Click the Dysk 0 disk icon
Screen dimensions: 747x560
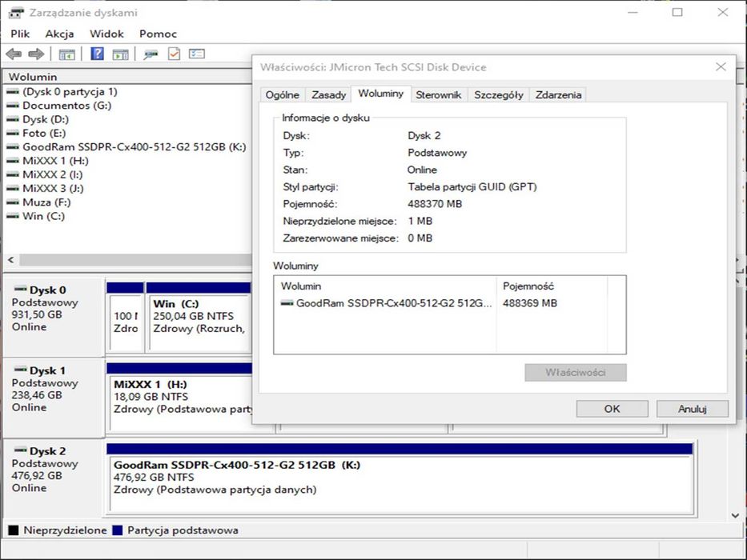click(x=21, y=289)
